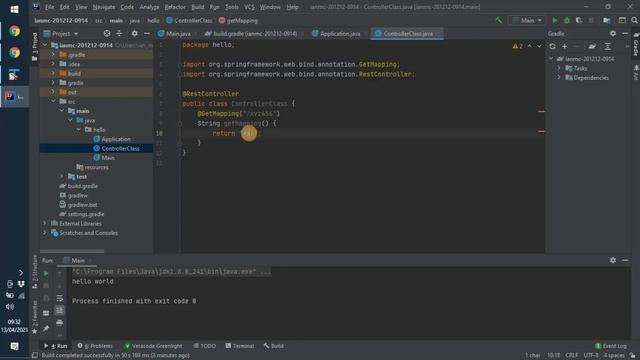640x360 pixels.
Task: Open the Event Log button
Action: coord(611,346)
